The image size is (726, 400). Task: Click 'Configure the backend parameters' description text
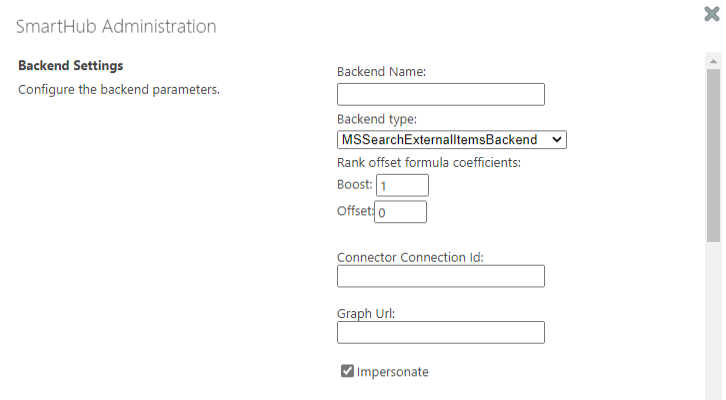coord(119,90)
